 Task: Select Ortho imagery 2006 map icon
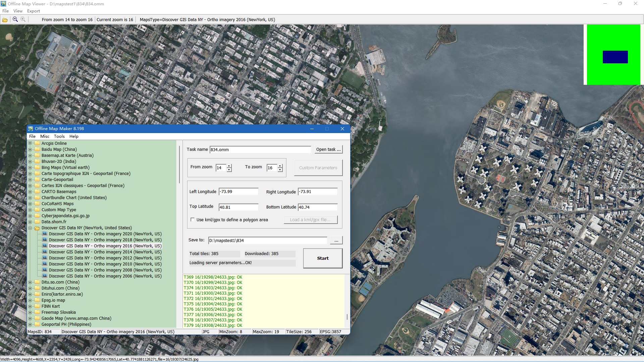coord(45,276)
